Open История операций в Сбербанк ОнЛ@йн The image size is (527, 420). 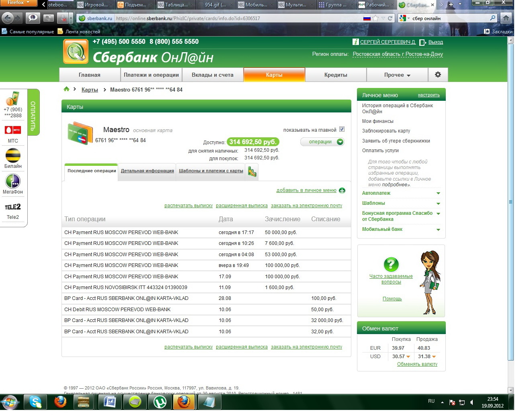[x=398, y=108]
